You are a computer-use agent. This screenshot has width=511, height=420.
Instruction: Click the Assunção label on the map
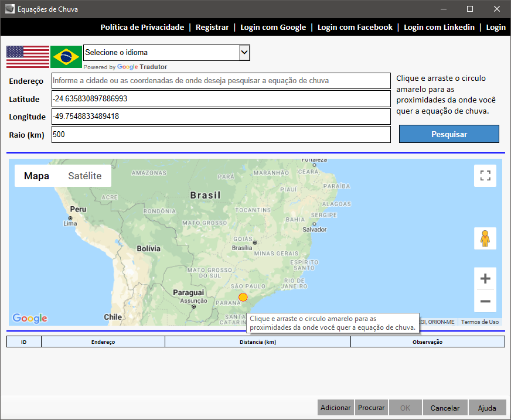(193, 301)
